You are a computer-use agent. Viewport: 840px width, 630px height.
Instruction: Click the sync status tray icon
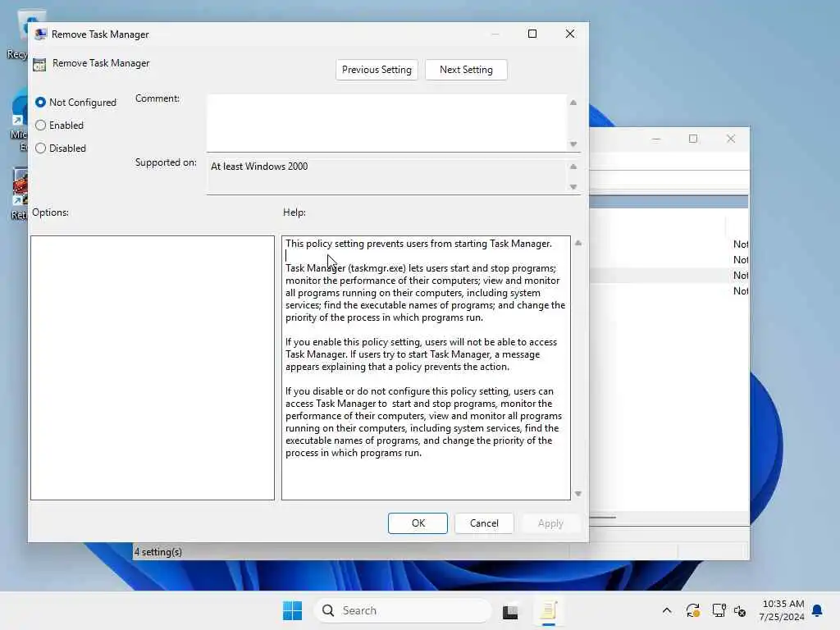click(x=692, y=610)
